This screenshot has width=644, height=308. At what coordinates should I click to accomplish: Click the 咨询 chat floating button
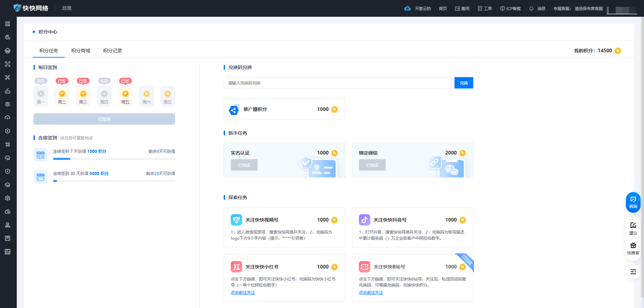[x=633, y=202]
